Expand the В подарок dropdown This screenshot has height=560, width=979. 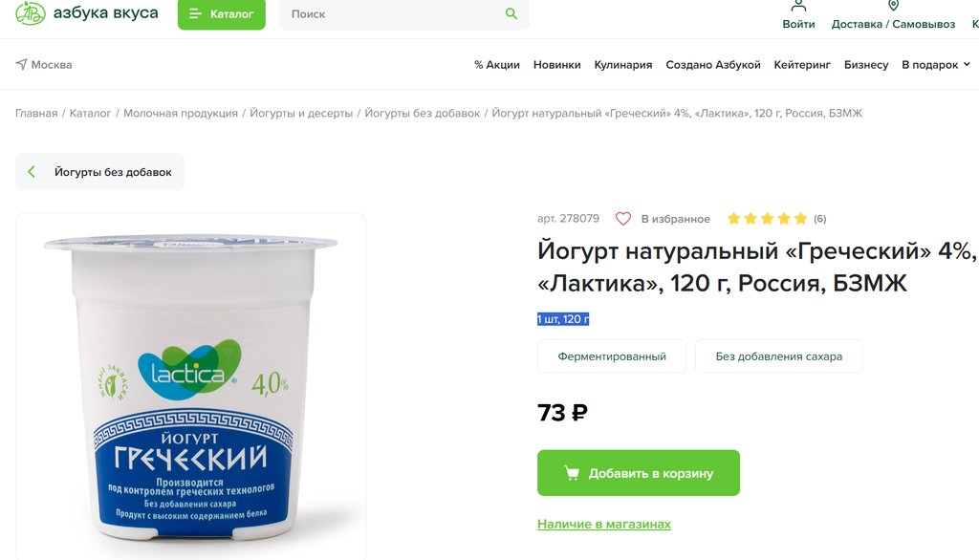pyautogui.click(x=936, y=64)
